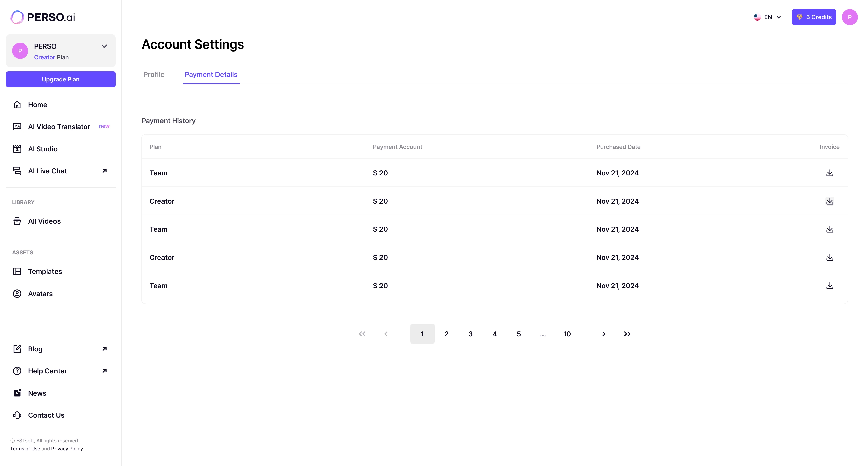Open AI Studio in the sidebar

pyautogui.click(x=61, y=149)
